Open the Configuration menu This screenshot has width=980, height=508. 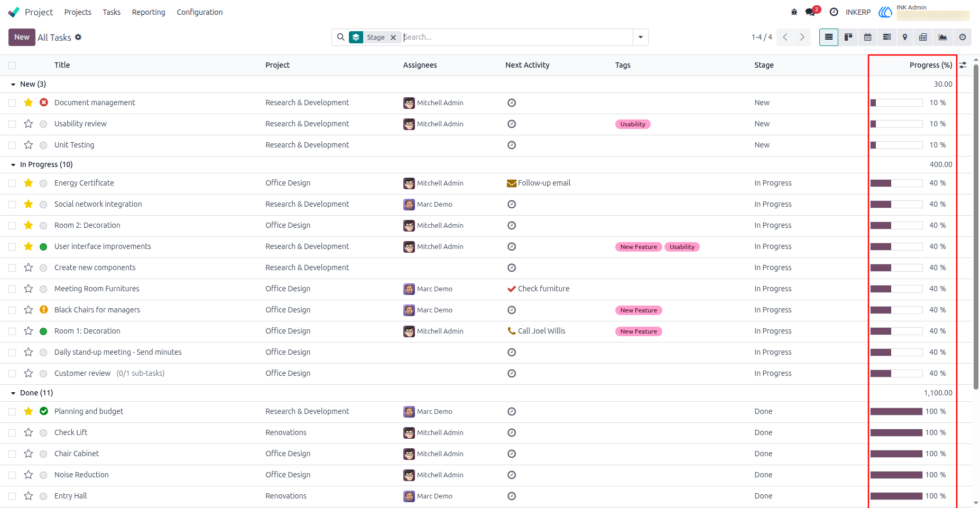click(200, 12)
